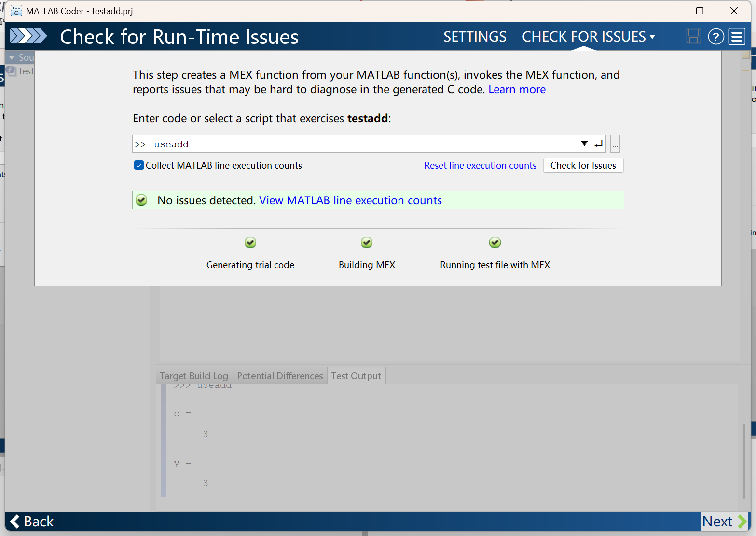Click the Generating trial code checkmark

[x=250, y=242]
